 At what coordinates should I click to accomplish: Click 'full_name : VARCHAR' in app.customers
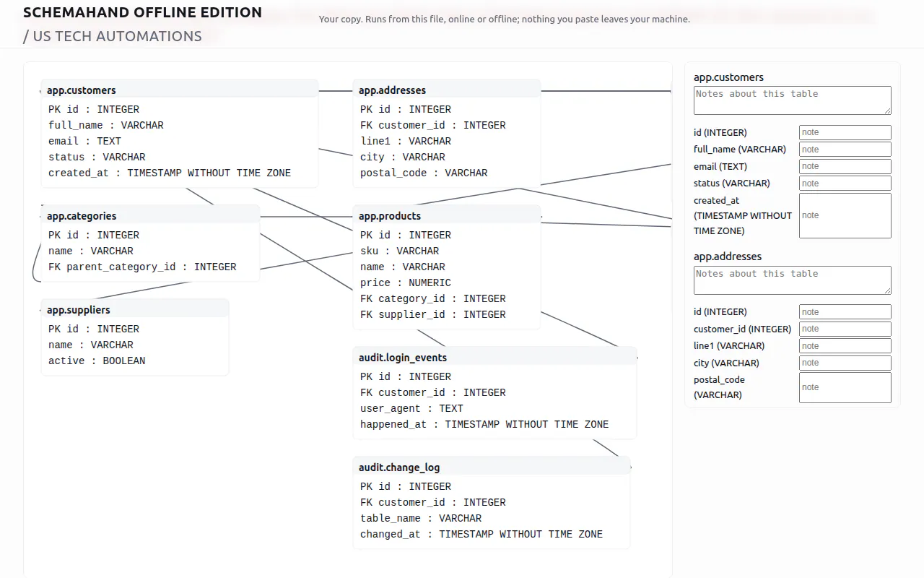pos(106,125)
